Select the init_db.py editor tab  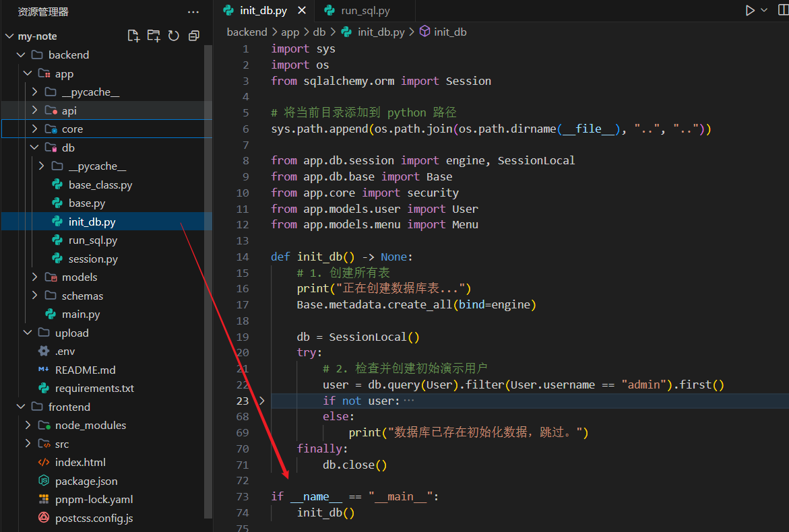(x=263, y=11)
